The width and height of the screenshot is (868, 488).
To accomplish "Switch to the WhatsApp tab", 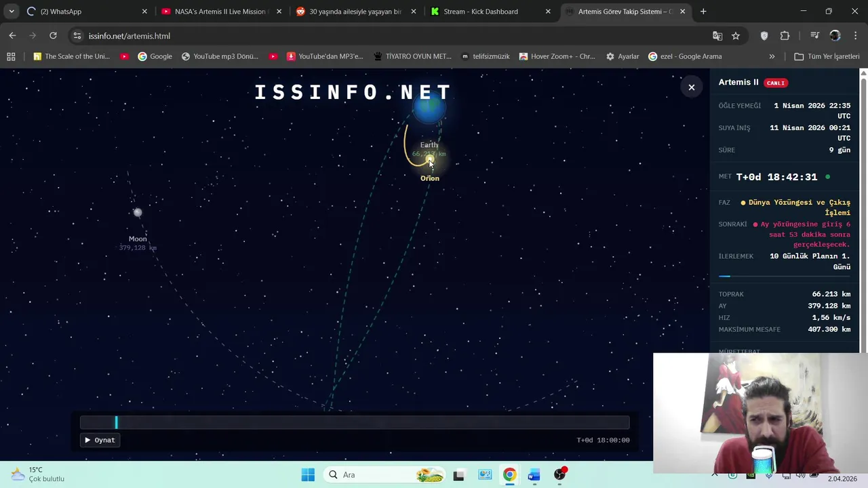I will pos(86,12).
